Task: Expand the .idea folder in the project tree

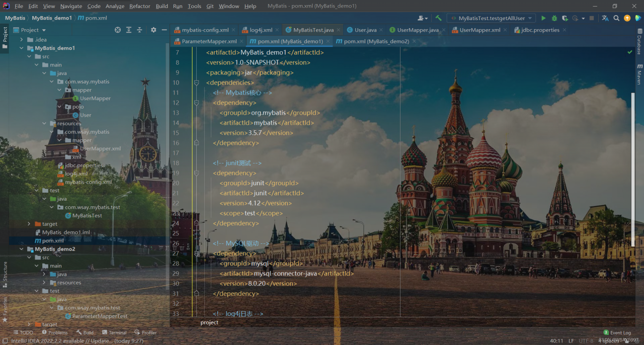Action: tap(22, 40)
